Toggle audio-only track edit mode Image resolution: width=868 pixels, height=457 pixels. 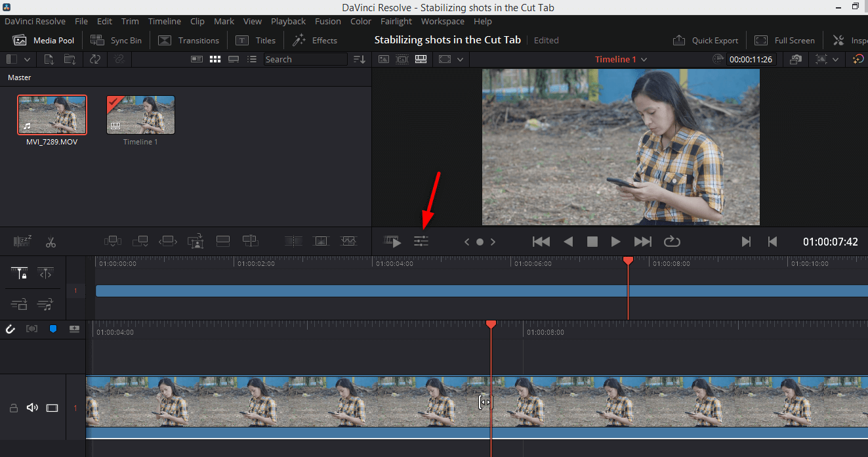(x=45, y=304)
